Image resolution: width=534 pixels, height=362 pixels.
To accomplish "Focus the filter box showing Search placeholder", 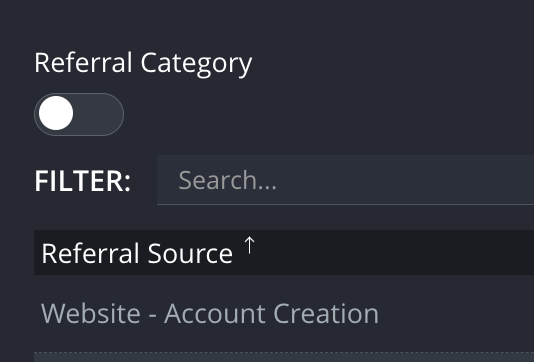I will [345, 180].
